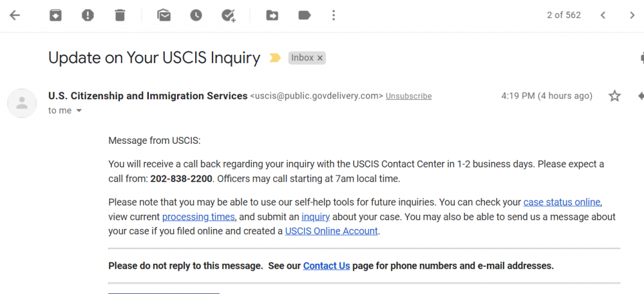
Task: Archive this email
Action: pos(55,15)
